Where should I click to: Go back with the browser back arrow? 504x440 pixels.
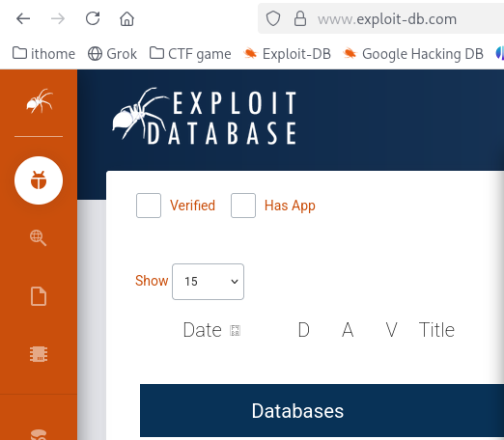(23, 18)
